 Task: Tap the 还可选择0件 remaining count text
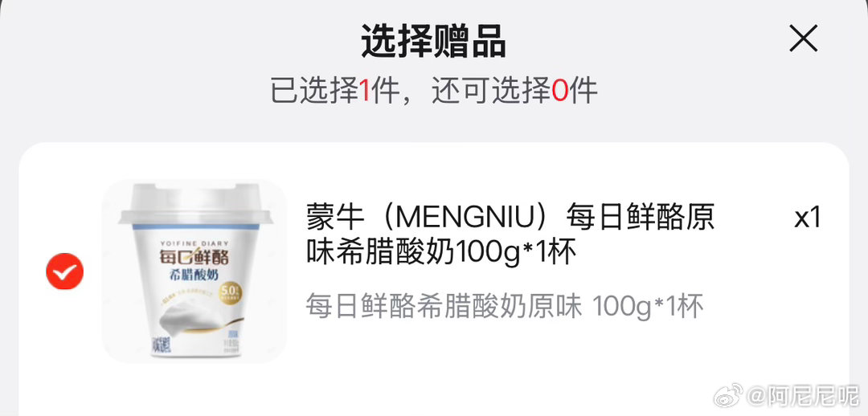click(514, 91)
